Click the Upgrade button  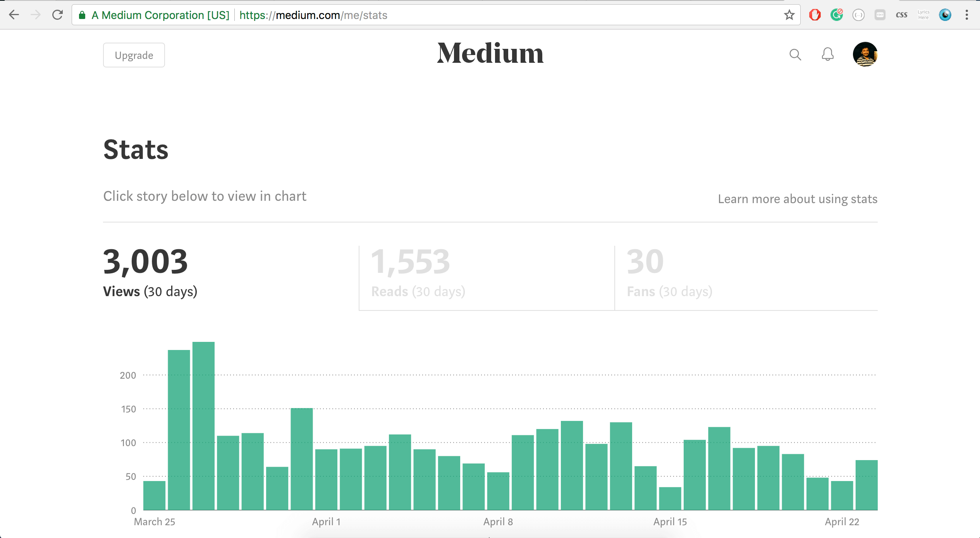134,55
